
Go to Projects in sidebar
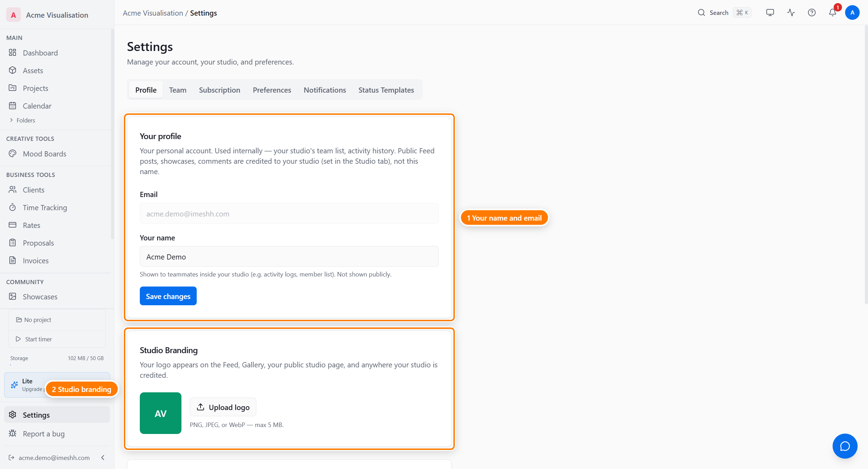(x=57, y=88)
